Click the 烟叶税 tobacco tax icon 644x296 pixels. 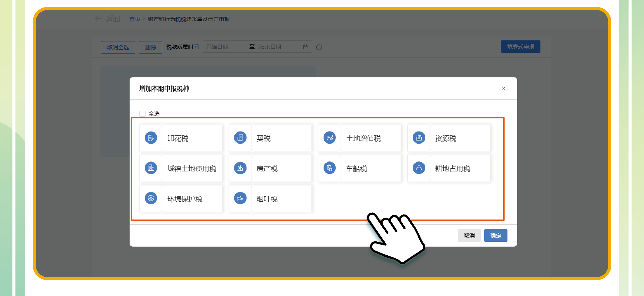point(240,198)
